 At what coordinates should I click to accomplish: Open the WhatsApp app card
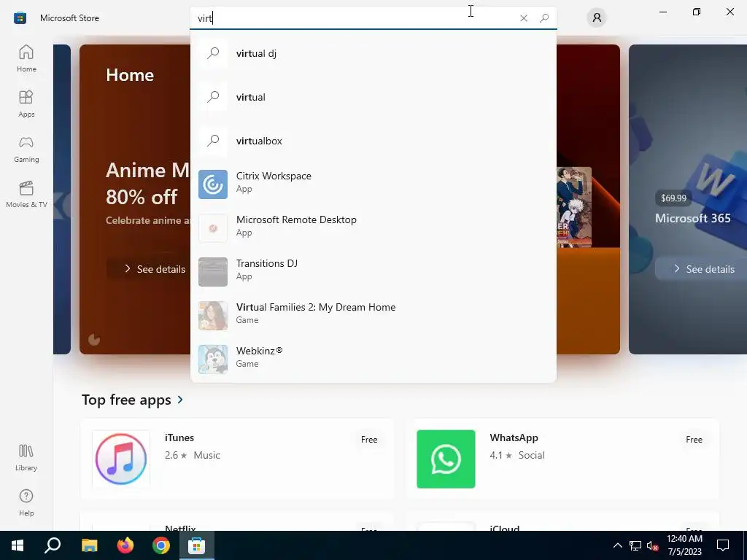[x=562, y=459]
